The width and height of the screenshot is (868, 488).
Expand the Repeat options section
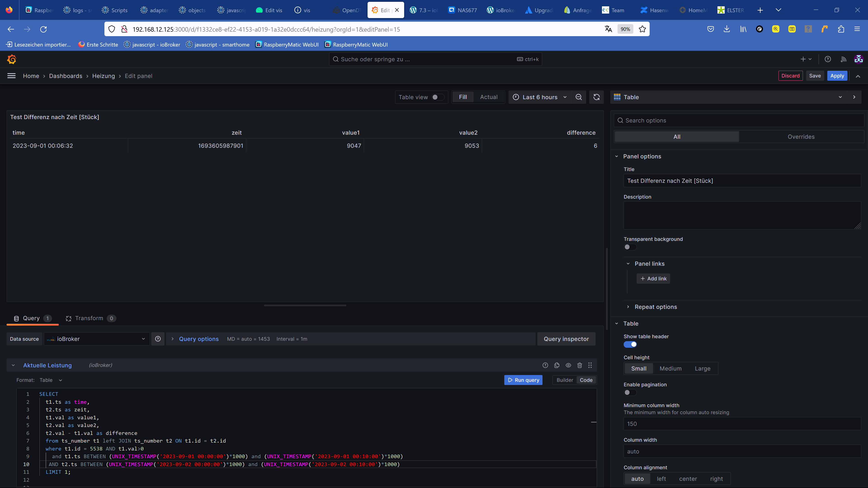point(655,307)
